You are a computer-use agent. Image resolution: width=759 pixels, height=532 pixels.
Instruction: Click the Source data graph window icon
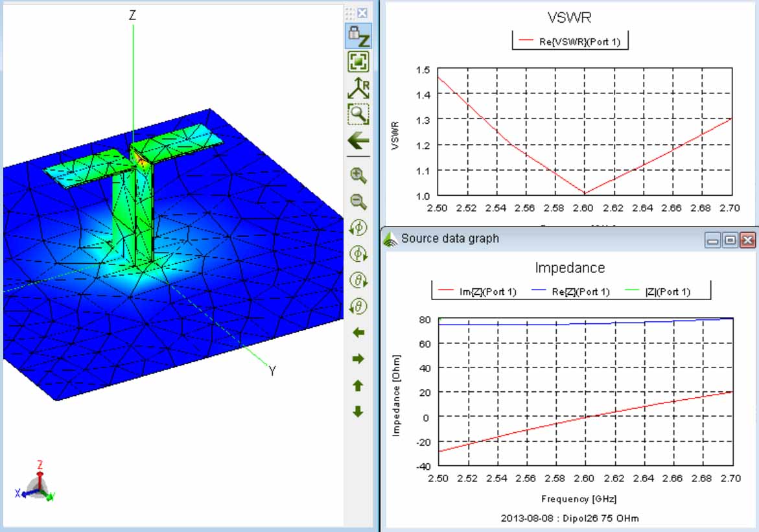(x=390, y=238)
